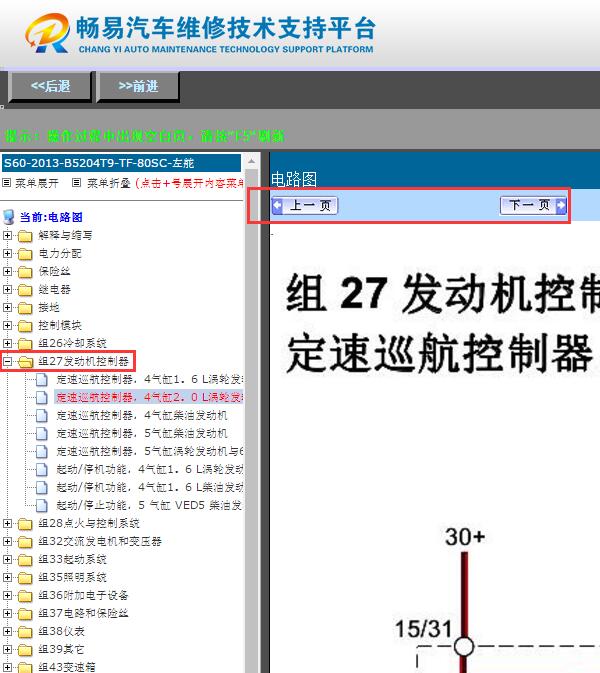Open 定速巡航控制器, 5气缸涡轮发动机 document
The image size is (600, 673).
point(149,452)
